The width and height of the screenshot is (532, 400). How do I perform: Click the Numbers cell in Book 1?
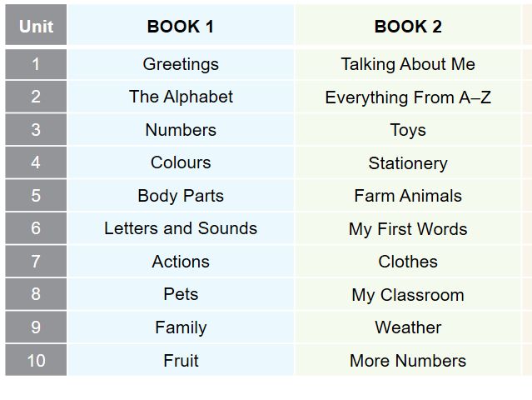181,130
